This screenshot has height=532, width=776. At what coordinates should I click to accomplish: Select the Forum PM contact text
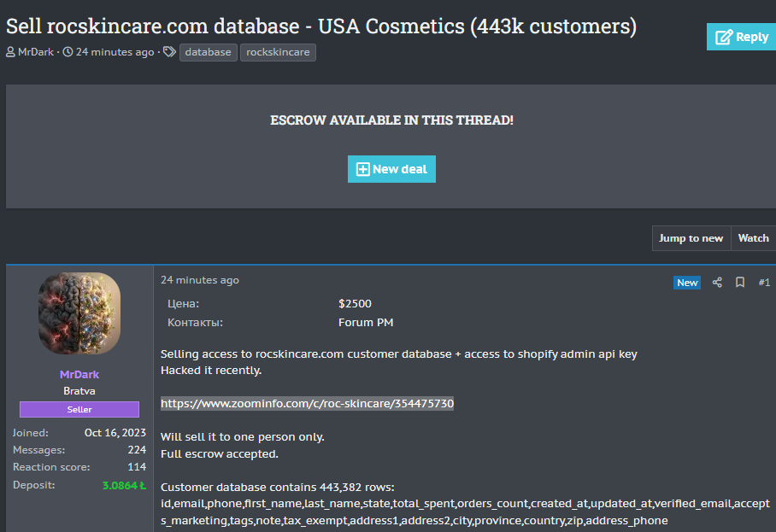click(366, 323)
